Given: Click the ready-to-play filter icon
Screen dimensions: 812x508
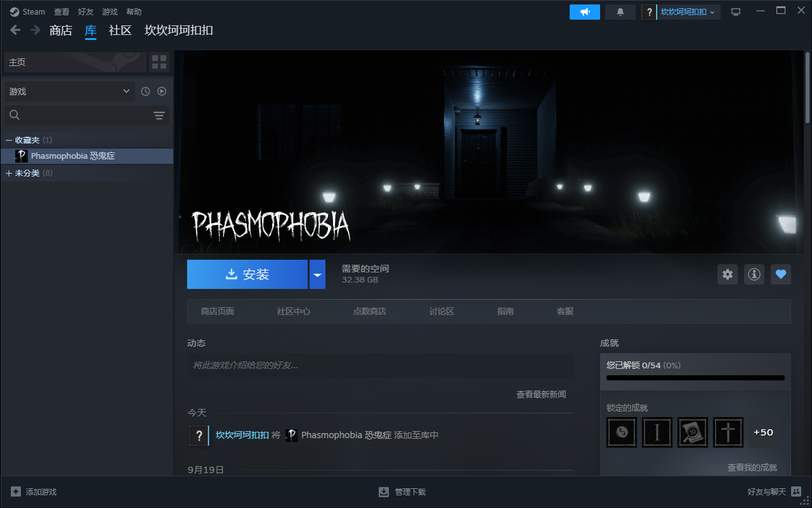Looking at the screenshot, I should [162, 91].
